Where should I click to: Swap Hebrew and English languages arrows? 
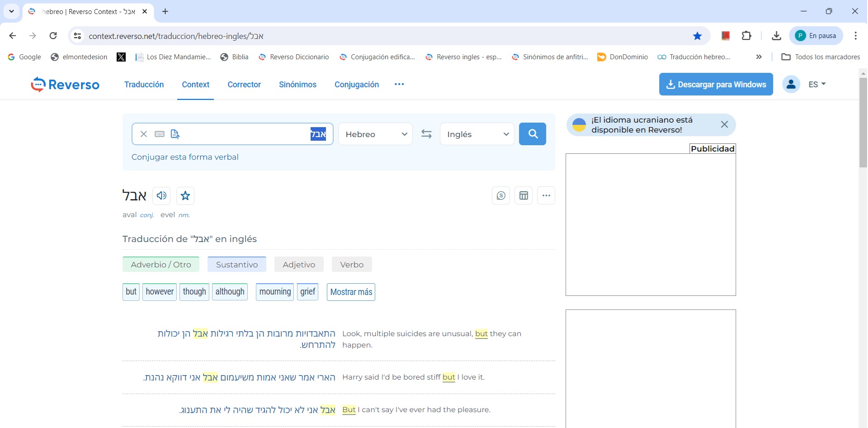(426, 134)
